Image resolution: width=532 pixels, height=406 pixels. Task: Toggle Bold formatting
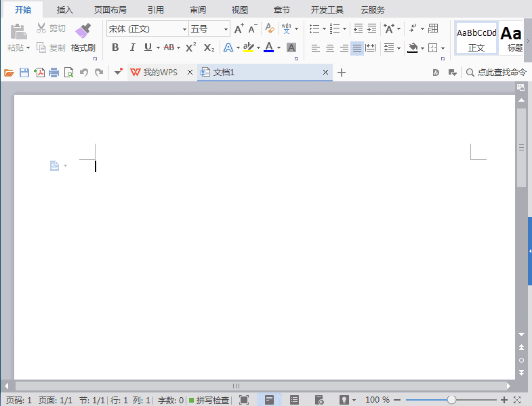click(115, 47)
